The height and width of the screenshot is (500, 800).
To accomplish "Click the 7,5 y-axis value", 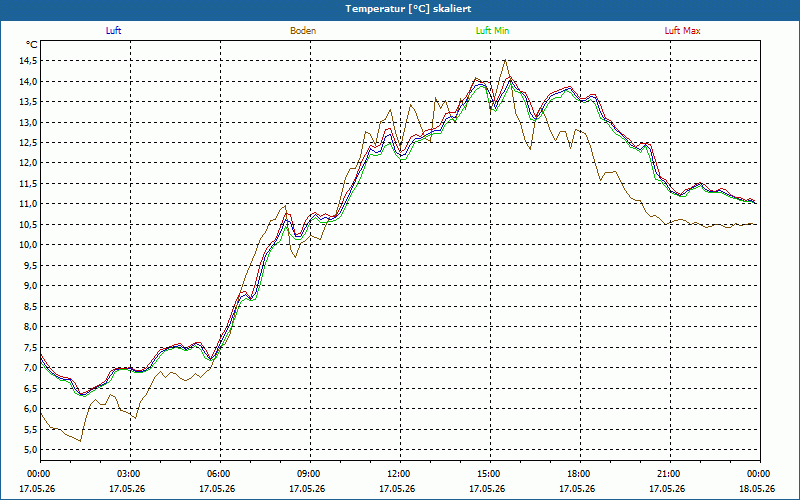I will pos(30,347).
